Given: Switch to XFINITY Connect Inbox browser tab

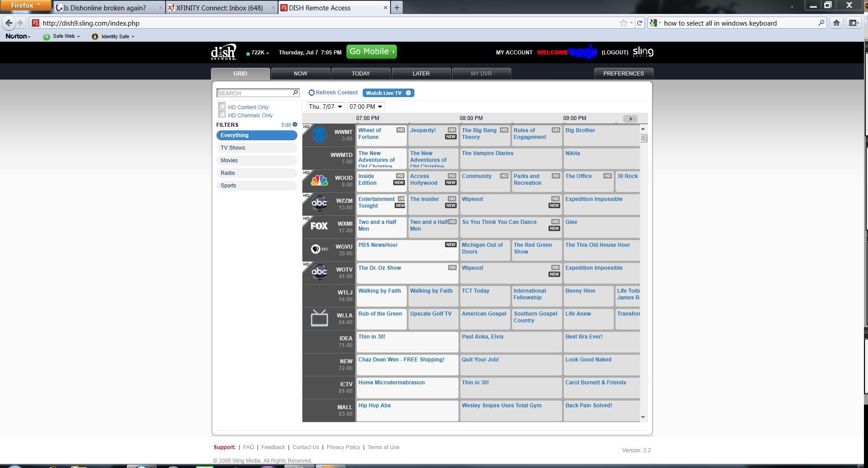Looking at the screenshot, I should [x=221, y=8].
